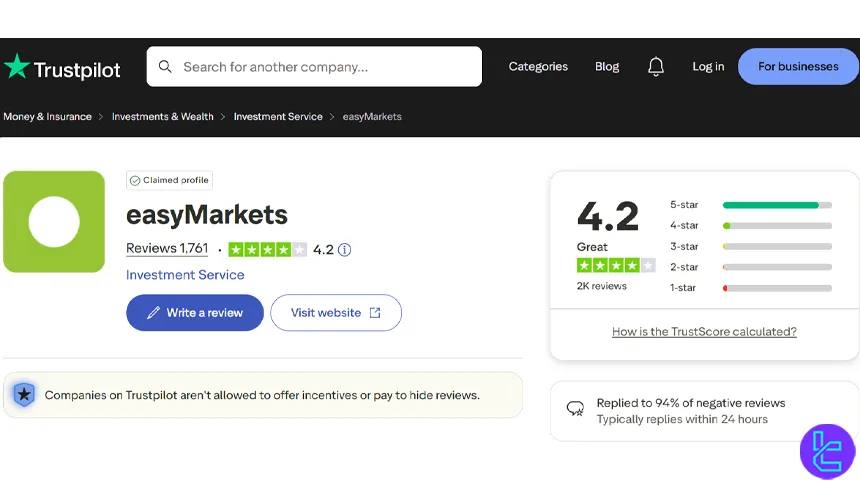860x484 pixels.
Task: Click the Trustpilot star logo
Action: (x=17, y=66)
